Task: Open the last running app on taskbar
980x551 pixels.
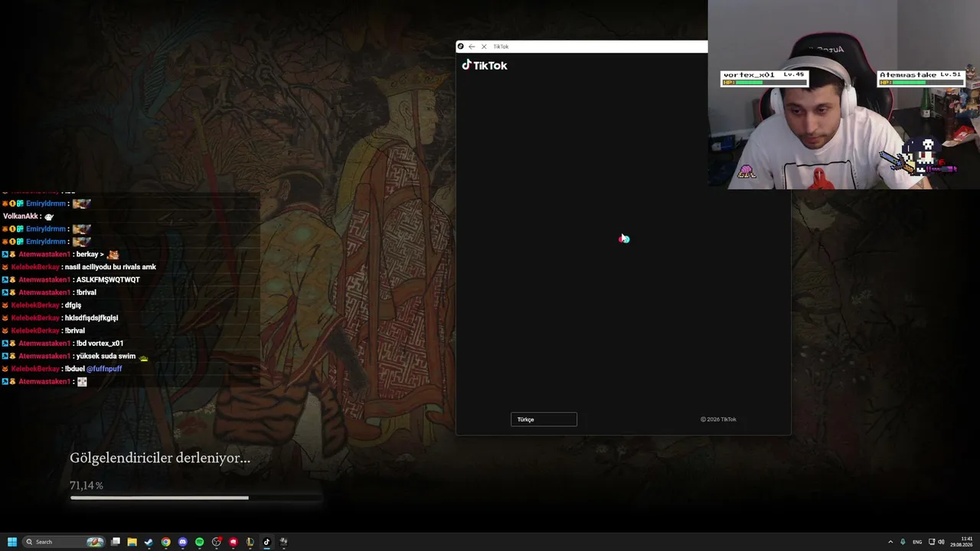Action: click(x=283, y=542)
